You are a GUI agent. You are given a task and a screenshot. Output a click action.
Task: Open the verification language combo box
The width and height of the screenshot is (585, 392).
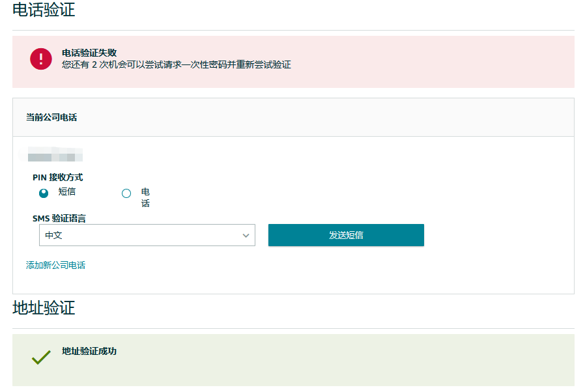pyautogui.click(x=147, y=235)
